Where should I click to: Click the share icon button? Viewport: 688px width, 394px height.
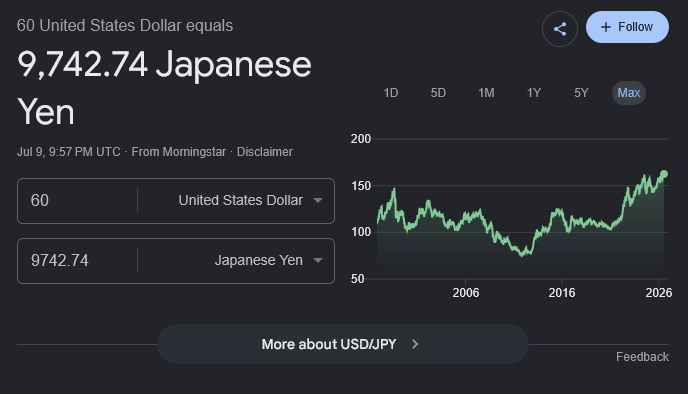coord(559,29)
